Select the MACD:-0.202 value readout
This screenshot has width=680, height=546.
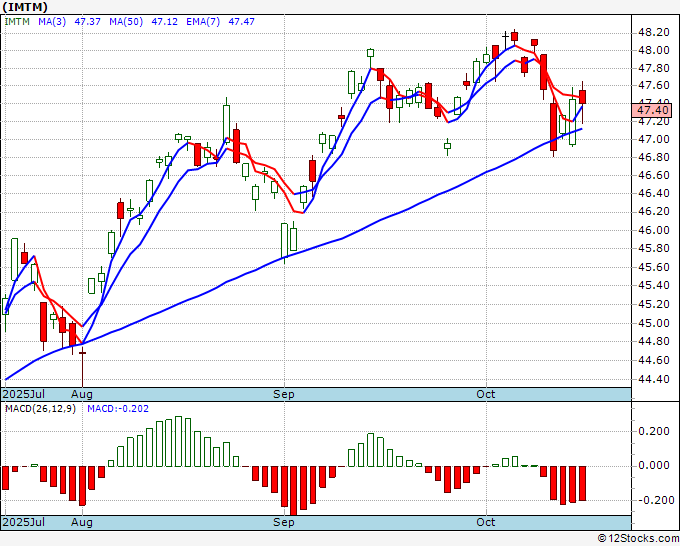coord(118,409)
